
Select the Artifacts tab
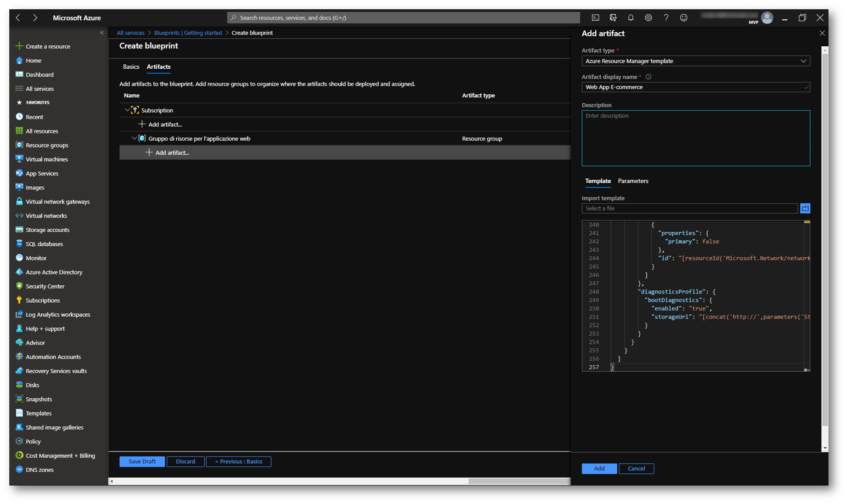158,67
